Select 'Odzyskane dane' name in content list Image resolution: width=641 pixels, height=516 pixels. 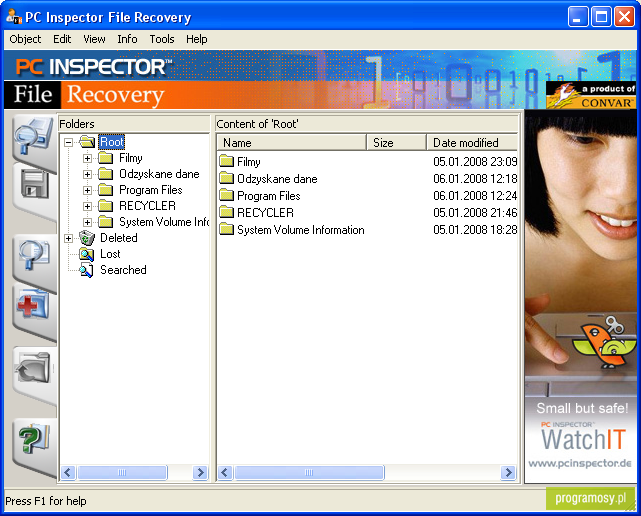tap(277, 179)
